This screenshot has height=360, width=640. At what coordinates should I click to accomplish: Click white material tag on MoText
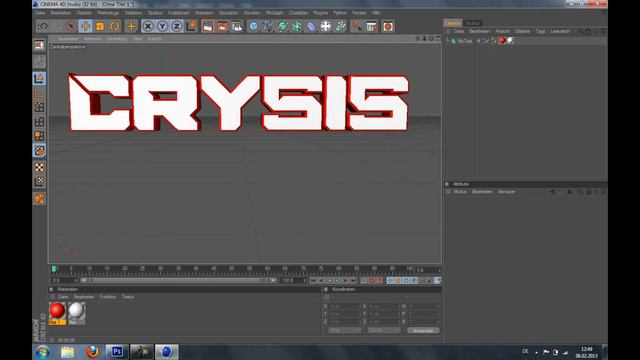tap(510, 40)
